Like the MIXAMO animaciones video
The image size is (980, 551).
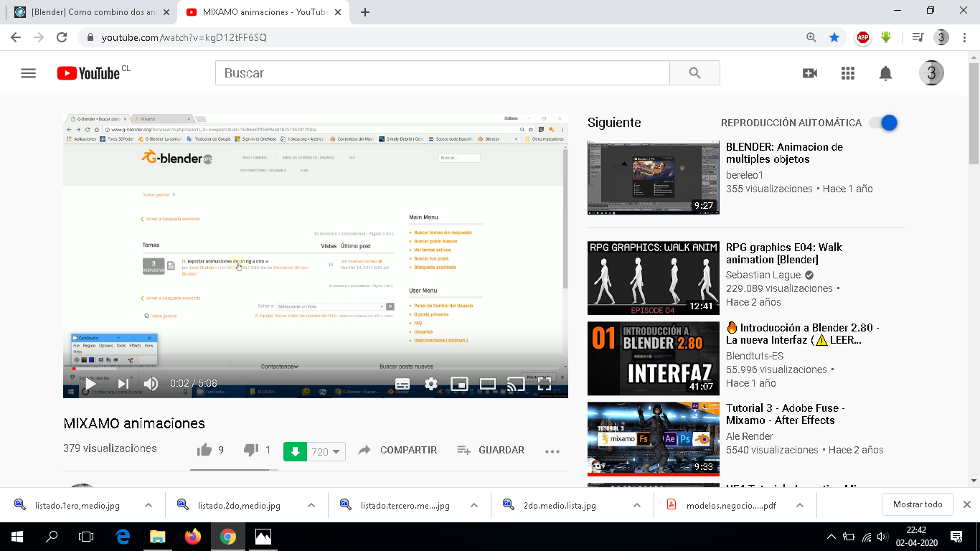tap(204, 450)
